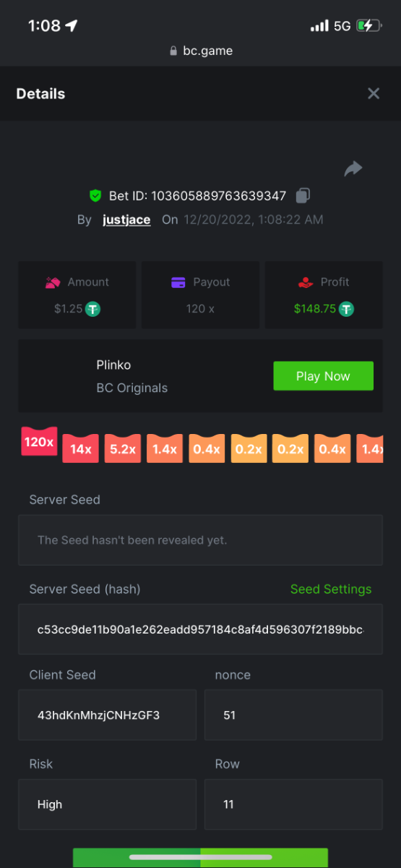Open justjace user profile link
Image resolution: width=401 pixels, height=868 pixels.
point(127,219)
